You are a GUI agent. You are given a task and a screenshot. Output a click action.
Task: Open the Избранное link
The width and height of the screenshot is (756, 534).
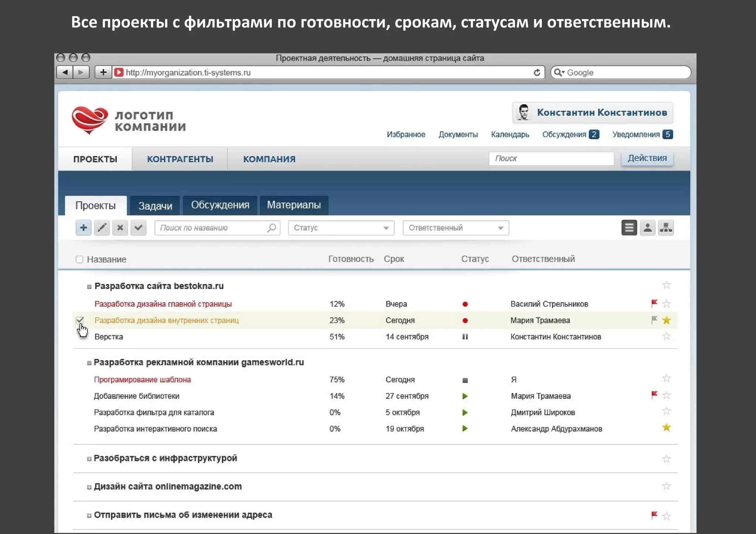click(x=406, y=134)
